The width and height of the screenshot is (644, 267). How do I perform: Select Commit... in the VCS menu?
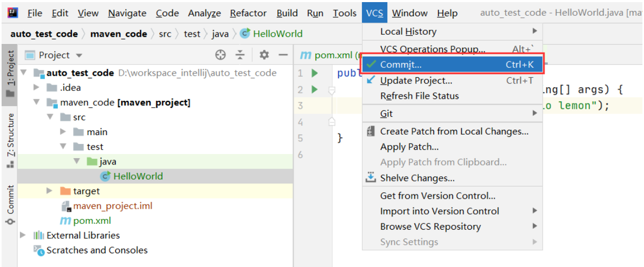(400, 65)
